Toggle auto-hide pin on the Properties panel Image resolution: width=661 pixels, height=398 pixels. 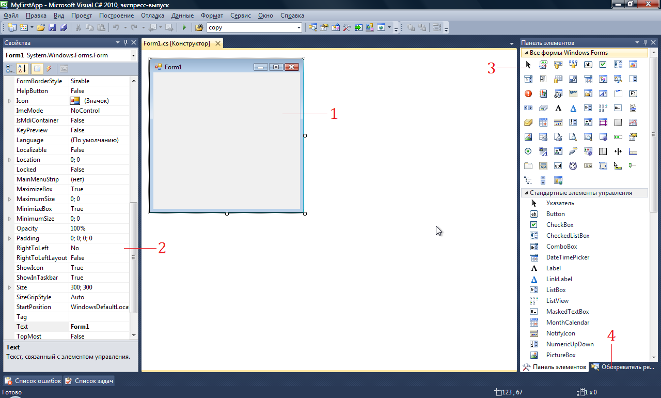tap(126, 43)
